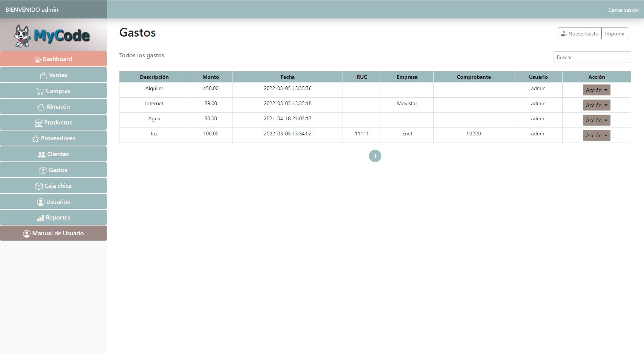The width and height of the screenshot is (644, 353).
Task: Go to the Dashboard menu item
Action: [54, 59]
